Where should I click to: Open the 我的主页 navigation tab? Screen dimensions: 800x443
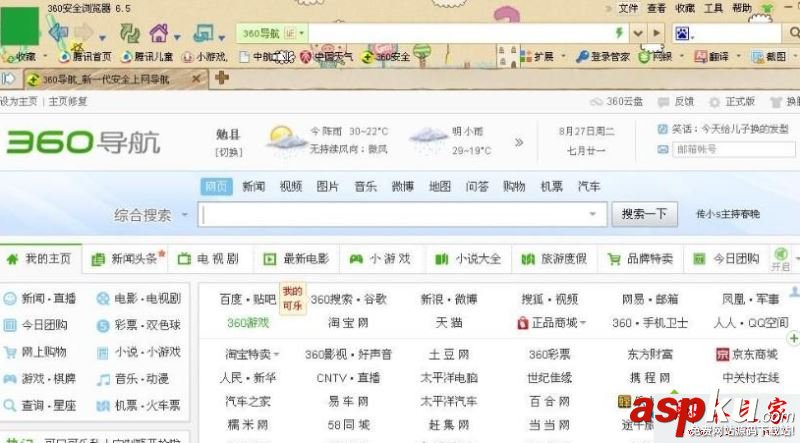[40, 259]
